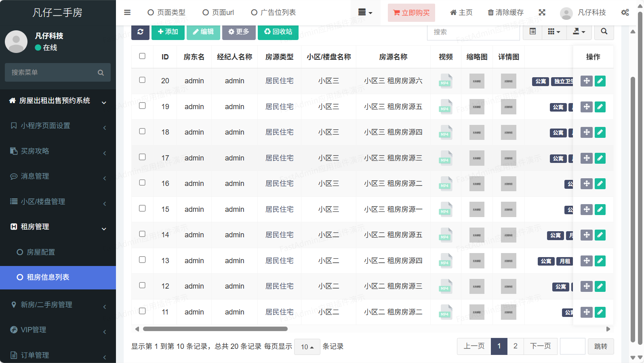Toggle the sidebar hamburger menu icon

coord(127,13)
